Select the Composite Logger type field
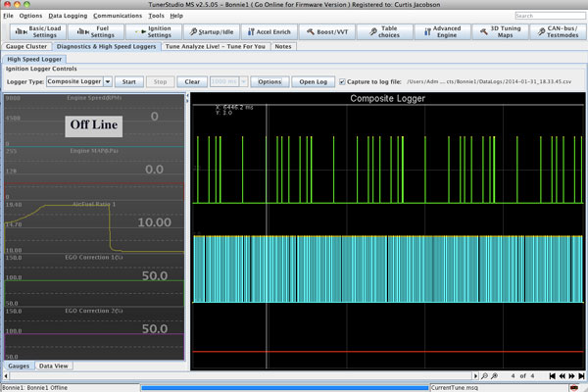Viewport: 588px width, 392px height. (x=74, y=81)
